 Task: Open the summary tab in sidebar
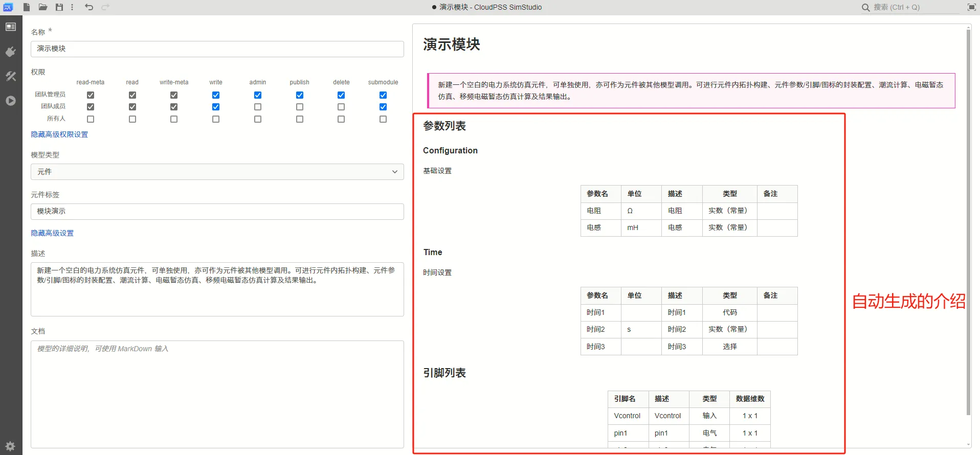tap(11, 27)
